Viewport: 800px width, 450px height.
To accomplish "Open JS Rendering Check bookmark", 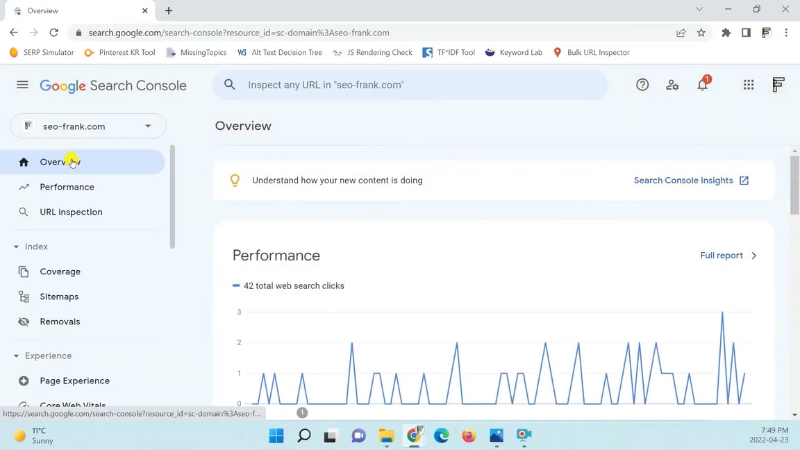I will [x=372, y=52].
